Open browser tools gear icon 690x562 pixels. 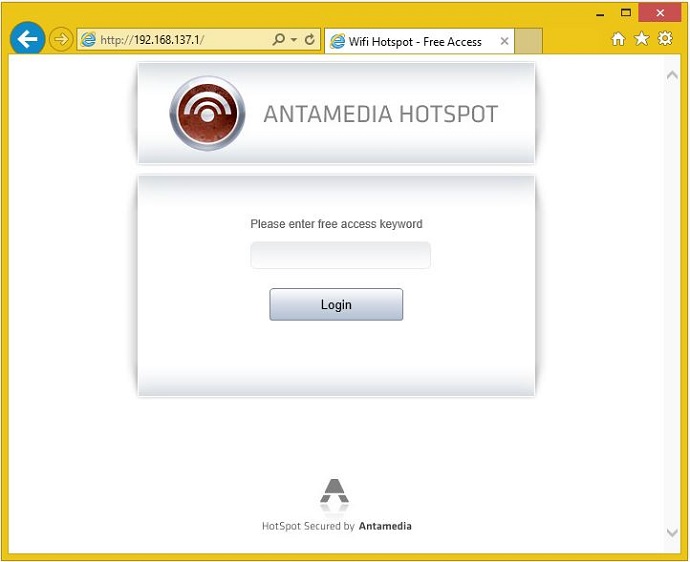665,39
